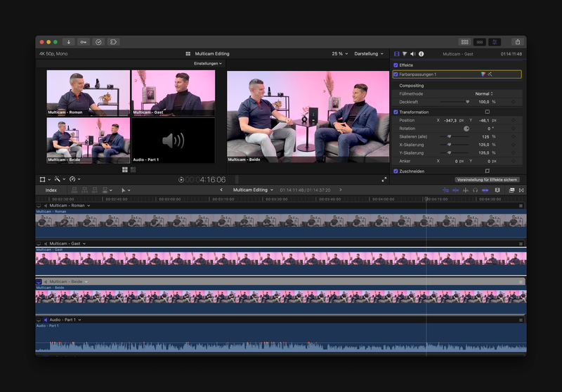Open the color inspector tab icon
The height and width of the screenshot is (392, 562).
click(405, 53)
